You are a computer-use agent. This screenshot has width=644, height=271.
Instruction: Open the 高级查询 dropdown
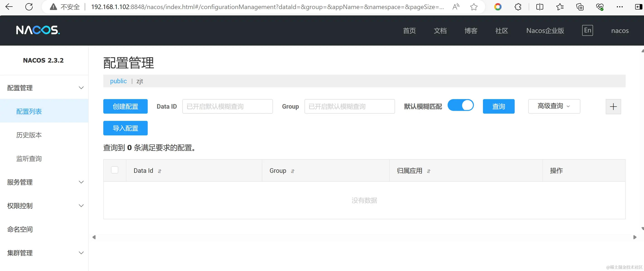click(554, 106)
